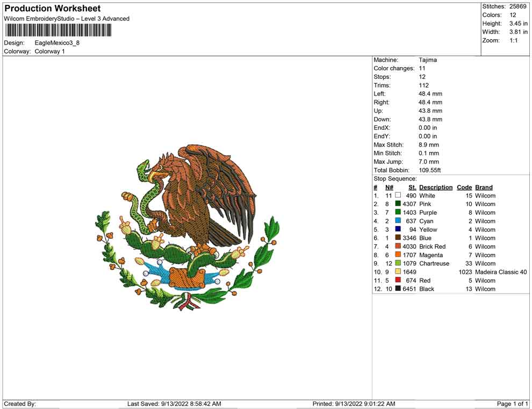Pick the Madeira Classic 40 row swatch
532x409 pixels.
(398, 272)
